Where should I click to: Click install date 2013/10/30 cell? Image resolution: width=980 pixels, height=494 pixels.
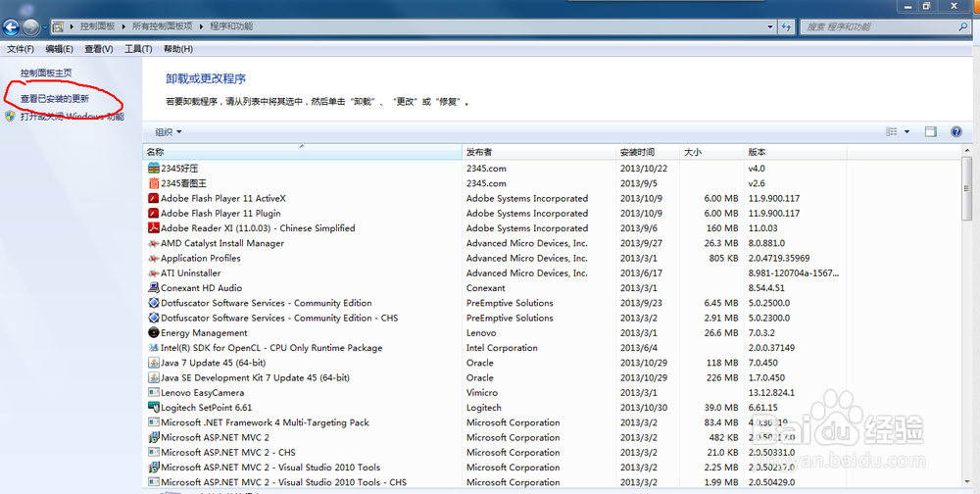[x=644, y=408]
